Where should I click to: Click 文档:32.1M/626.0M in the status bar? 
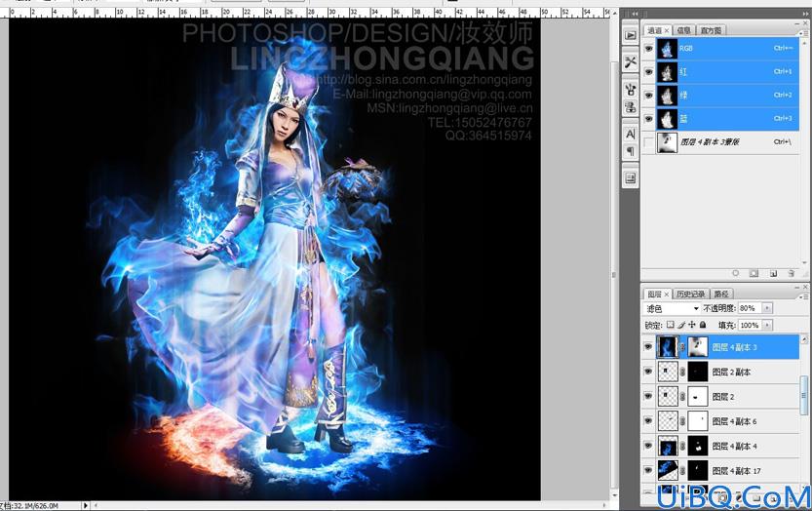29,505
